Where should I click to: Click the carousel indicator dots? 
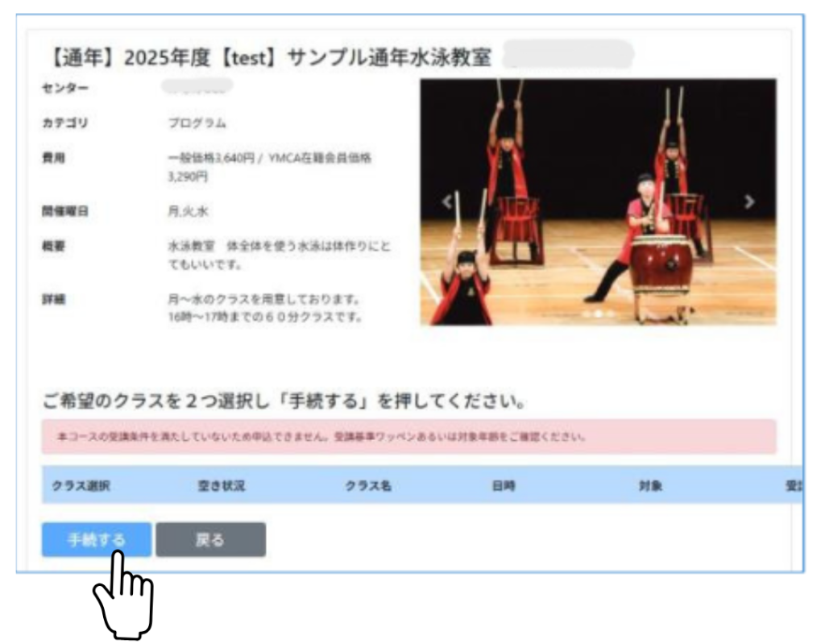pos(599,314)
